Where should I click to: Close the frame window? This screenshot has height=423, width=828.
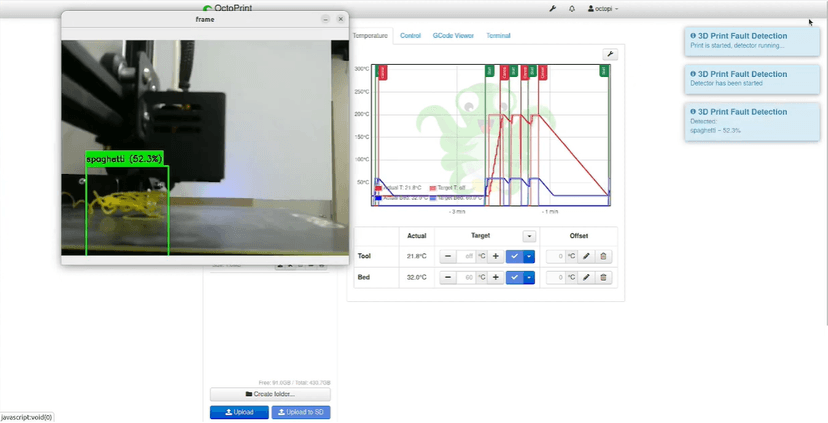point(341,19)
